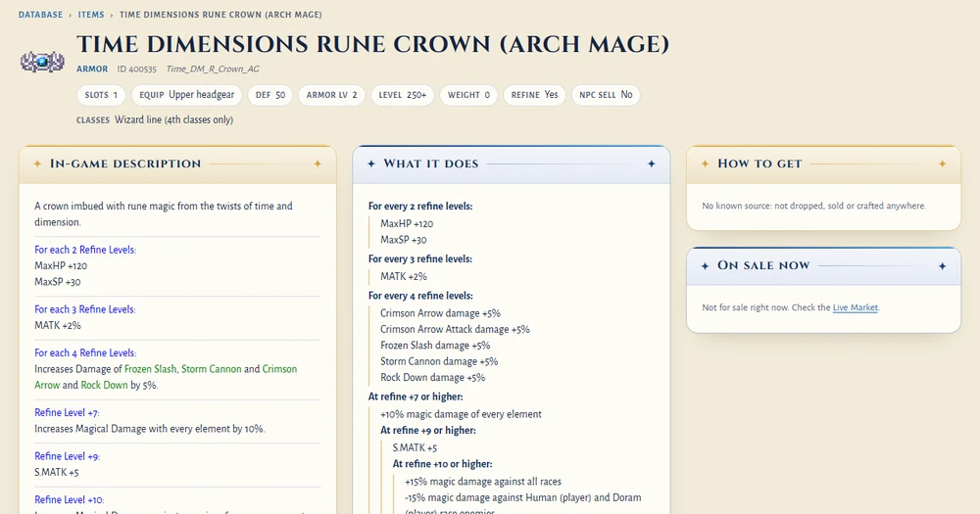The image size is (980, 514).
Task: Click '+10% magic damage of every element' line
Action: [462, 414]
